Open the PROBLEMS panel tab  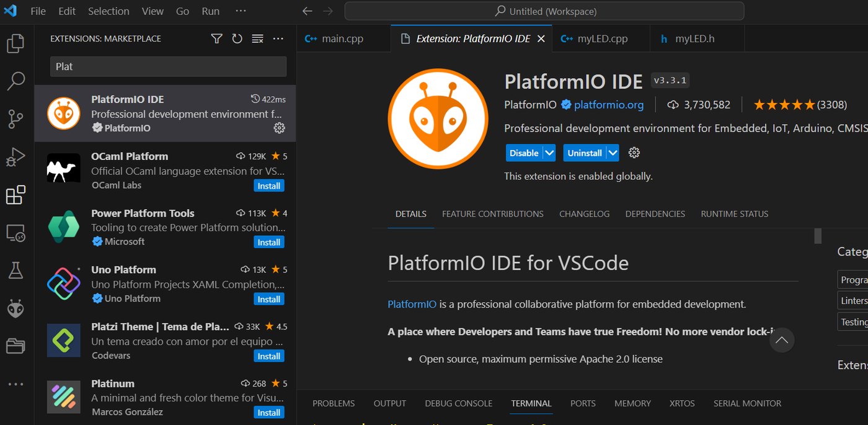[334, 403]
